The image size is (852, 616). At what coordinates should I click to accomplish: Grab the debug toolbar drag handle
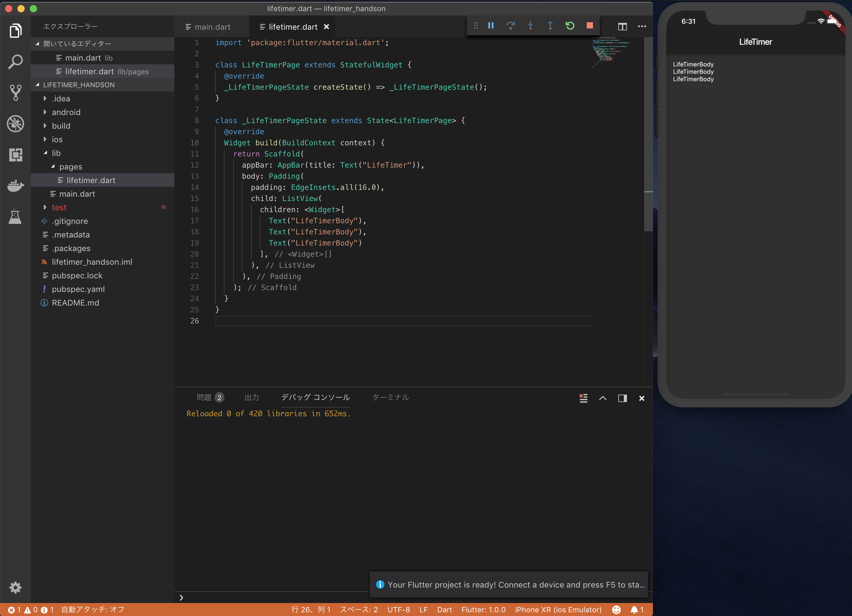point(476,26)
